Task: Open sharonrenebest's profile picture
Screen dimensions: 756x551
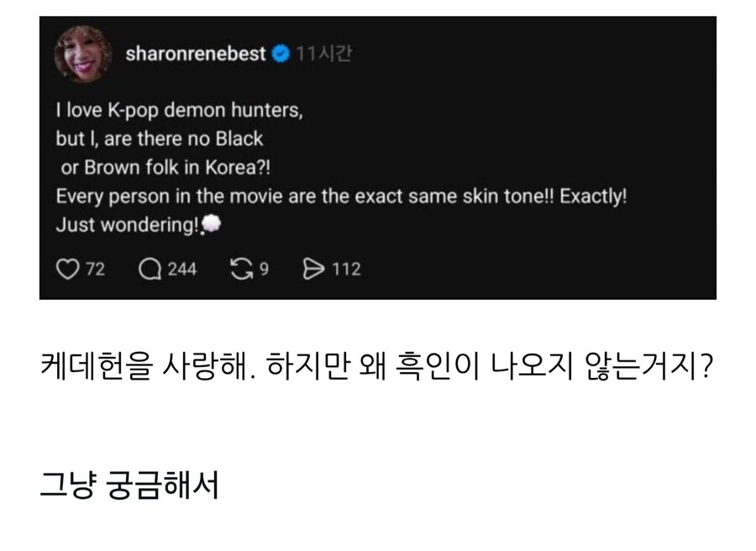Action: point(81,51)
